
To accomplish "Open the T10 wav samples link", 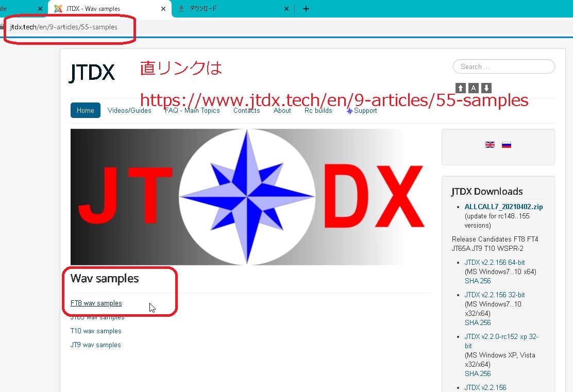I will [x=96, y=331].
